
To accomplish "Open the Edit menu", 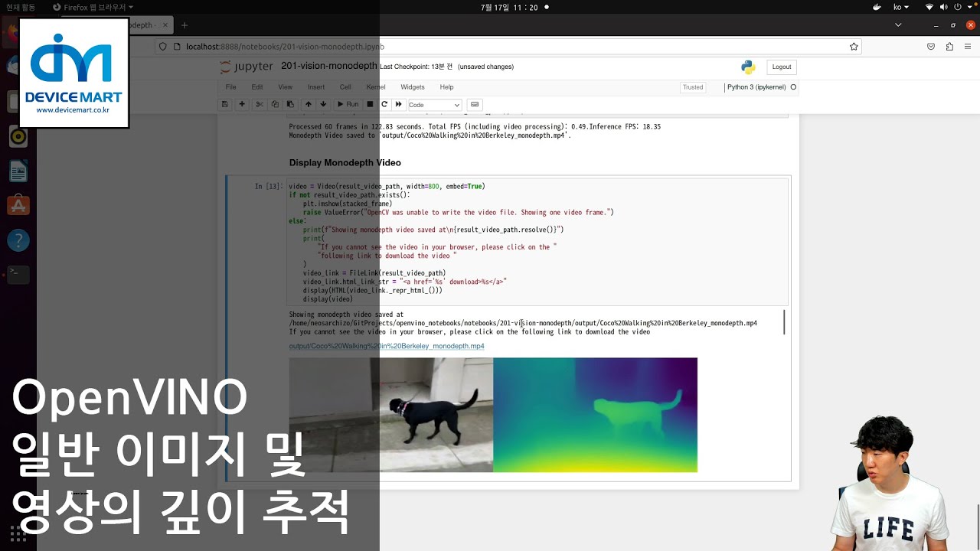I will point(257,87).
